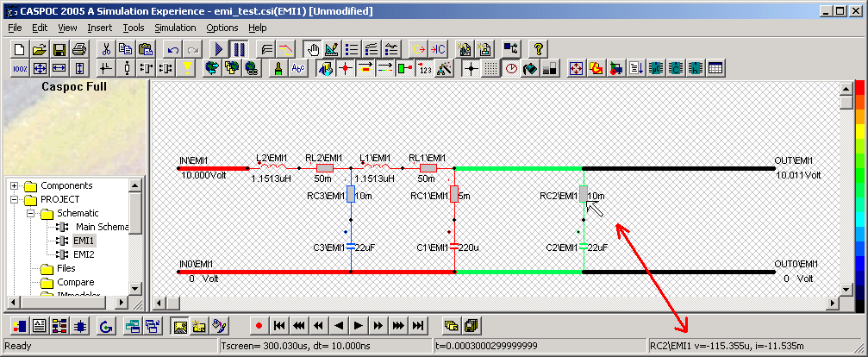Click the red record button

pyautogui.click(x=259, y=325)
